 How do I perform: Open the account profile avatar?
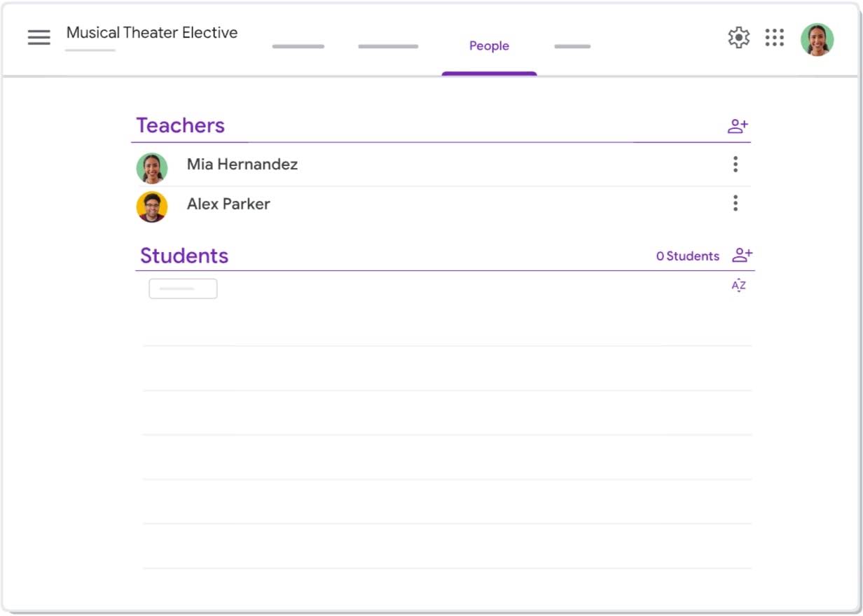[x=817, y=39]
